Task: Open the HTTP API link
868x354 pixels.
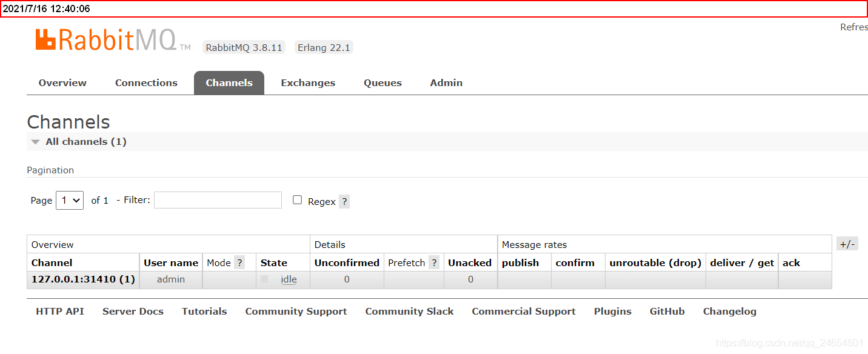Action: tap(60, 312)
